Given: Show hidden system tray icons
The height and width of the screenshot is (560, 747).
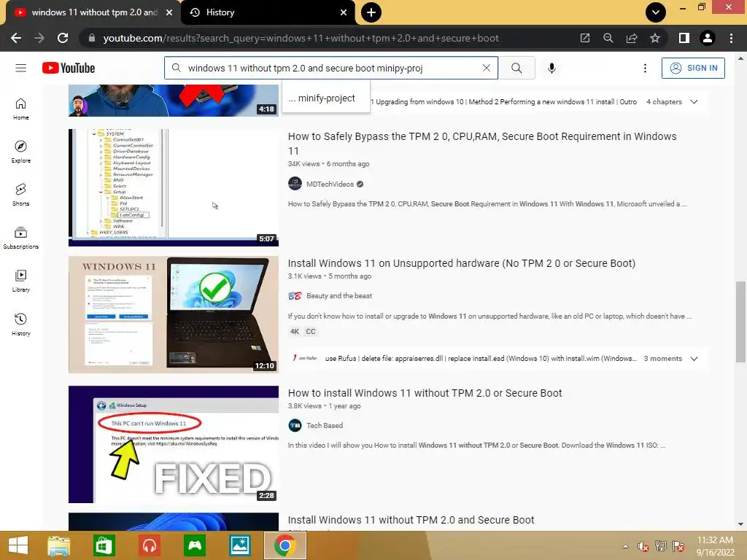Looking at the screenshot, I should click(625, 546).
